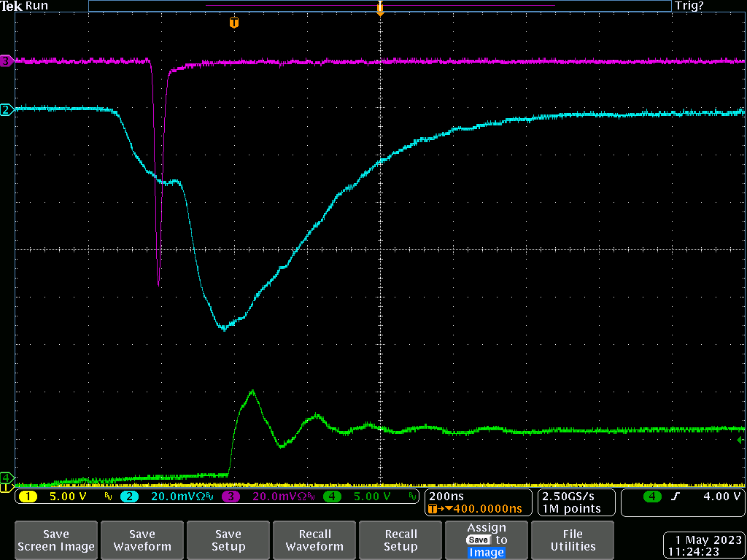Open the Save Setup menu
The height and width of the screenshot is (560, 747).
point(228,540)
